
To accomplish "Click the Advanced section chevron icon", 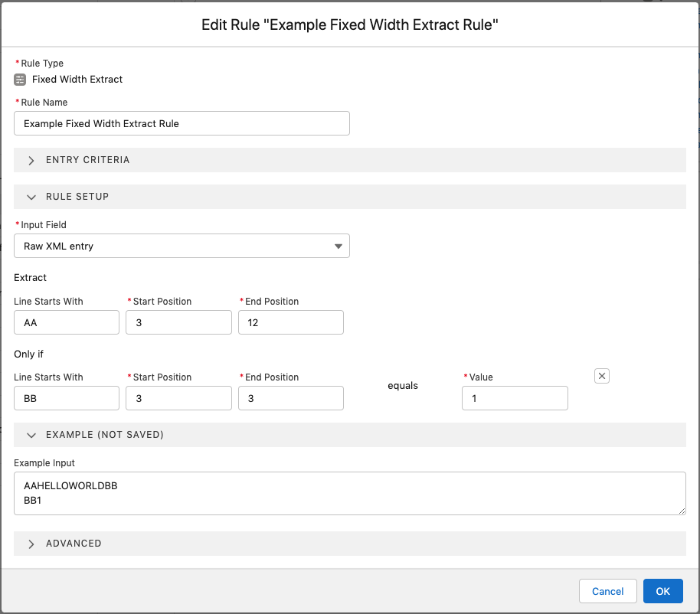I will point(31,544).
